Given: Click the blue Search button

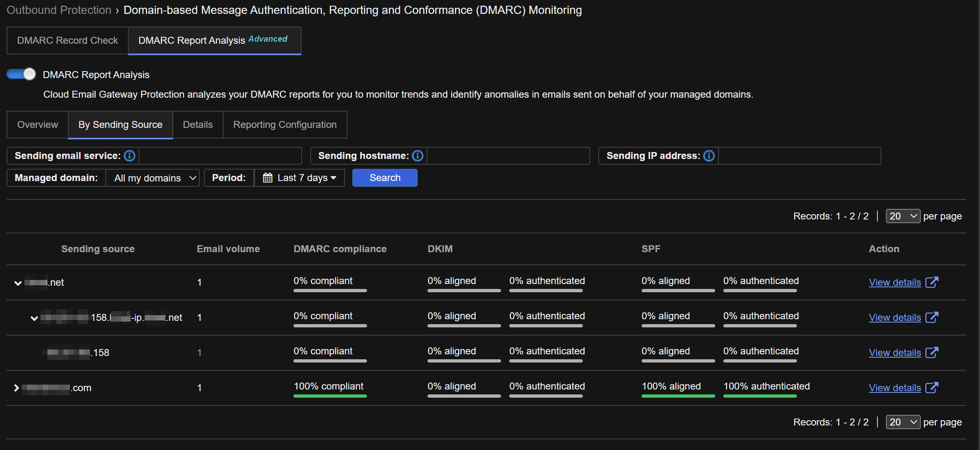Looking at the screenshot, I should point(385,178).
